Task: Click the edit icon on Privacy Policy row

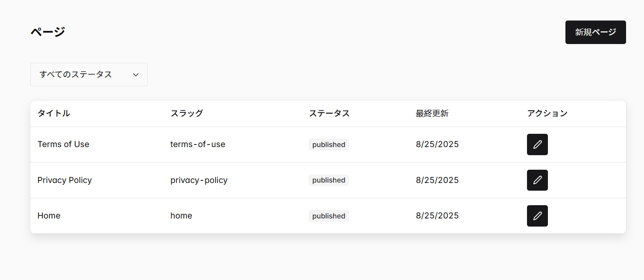Action: [x=537, y=180]
